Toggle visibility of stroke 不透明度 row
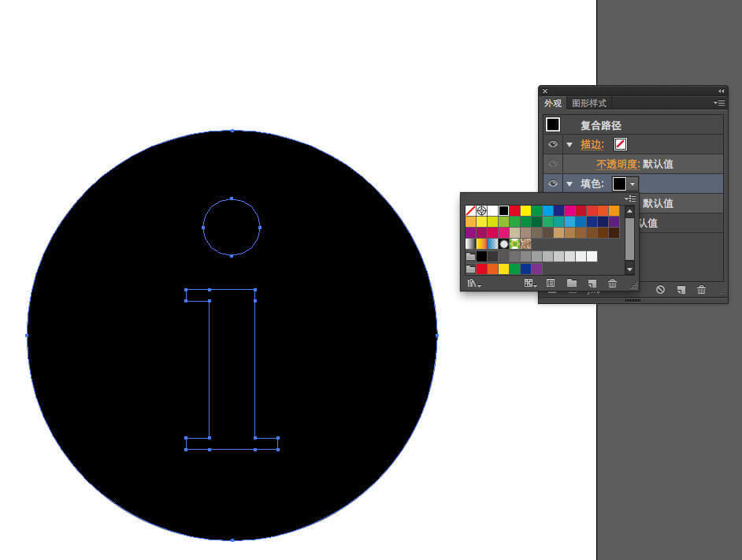 (x=553, y=164)
